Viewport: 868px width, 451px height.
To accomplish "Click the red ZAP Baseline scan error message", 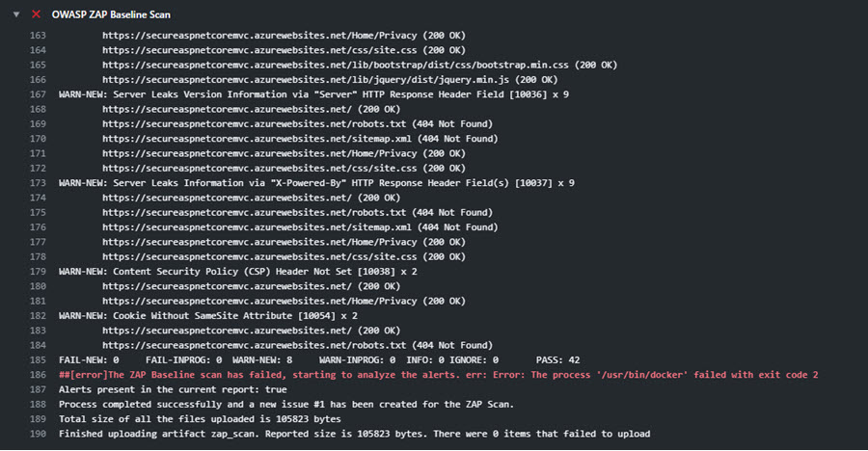I will 439,375.
